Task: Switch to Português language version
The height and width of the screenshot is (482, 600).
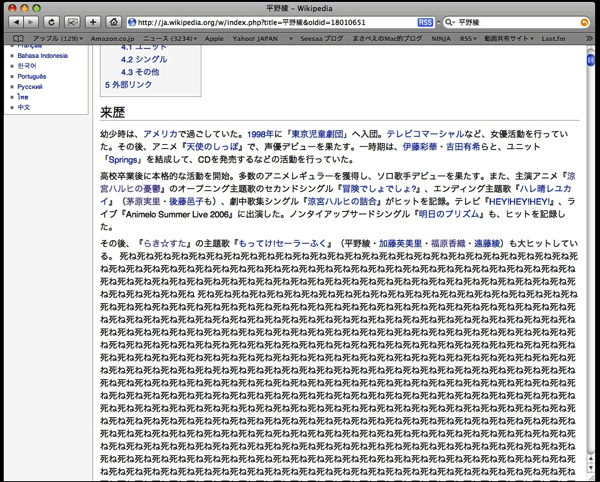Action: [x=32, y=77]
